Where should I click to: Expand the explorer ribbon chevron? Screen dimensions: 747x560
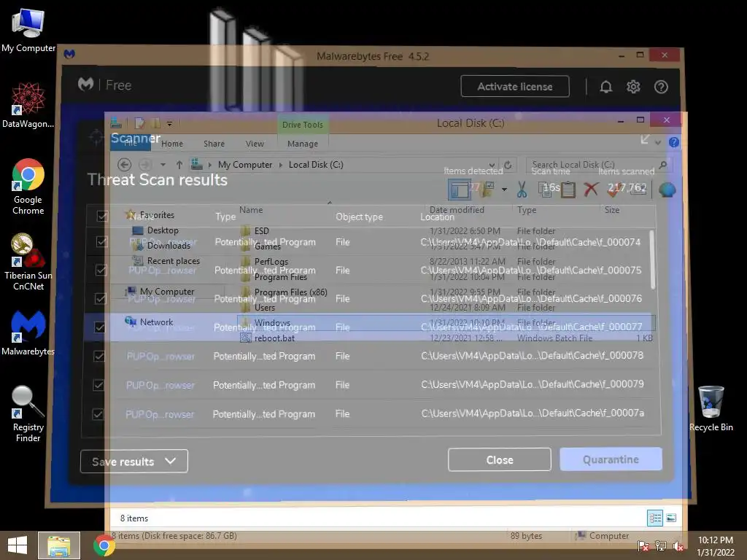[x=658, y=142]
